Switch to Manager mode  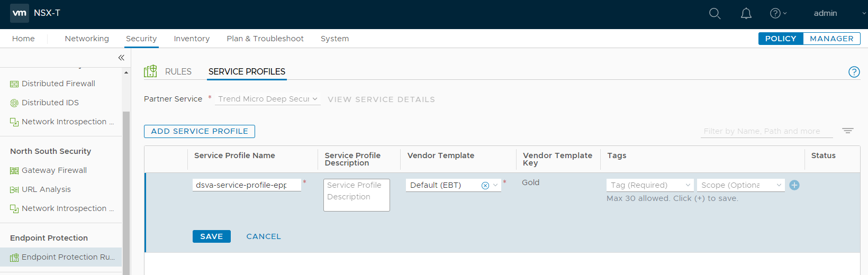(831, 39)
